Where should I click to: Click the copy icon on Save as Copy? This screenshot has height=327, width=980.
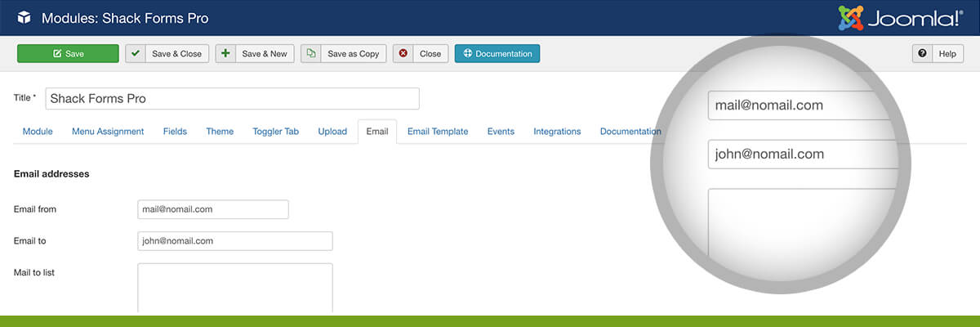tap(310, 54)
